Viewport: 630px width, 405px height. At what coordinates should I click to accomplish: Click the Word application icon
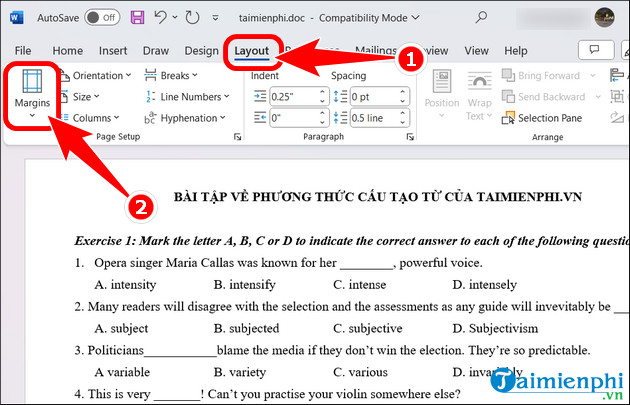(16, 18)
